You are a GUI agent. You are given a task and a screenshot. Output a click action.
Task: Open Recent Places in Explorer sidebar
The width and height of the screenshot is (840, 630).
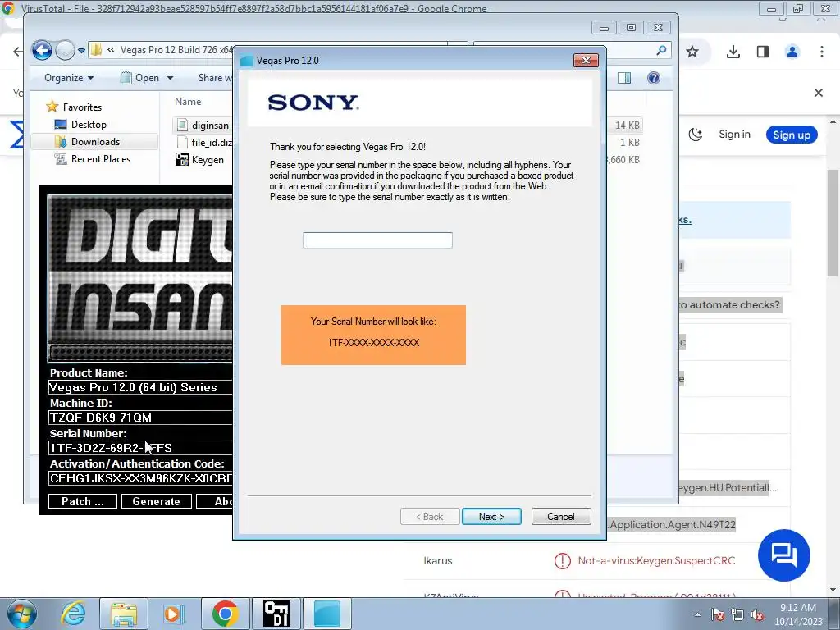[100, 159]
